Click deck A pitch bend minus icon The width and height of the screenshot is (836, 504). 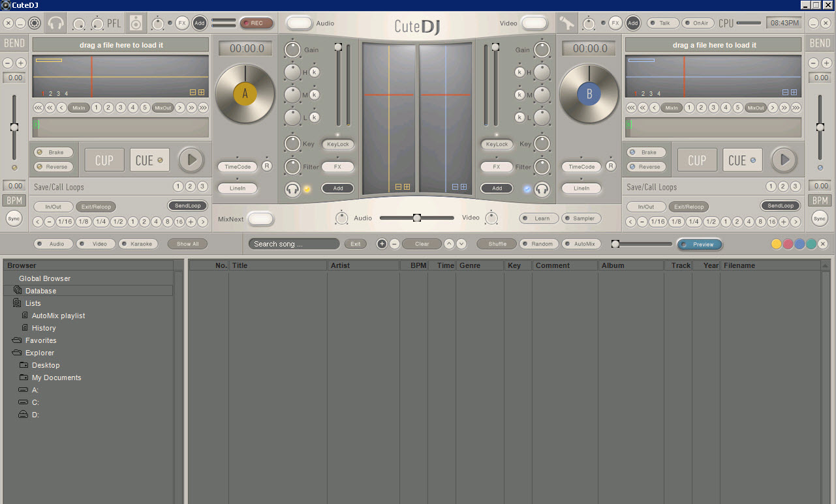pyautogui.click(x=8, y=63)
